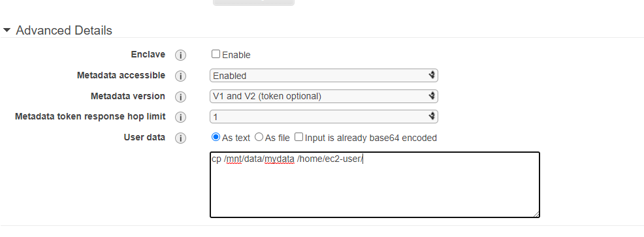Open the hop limit dropdown showing 1
644x237 pixels.
pos(324,117)
